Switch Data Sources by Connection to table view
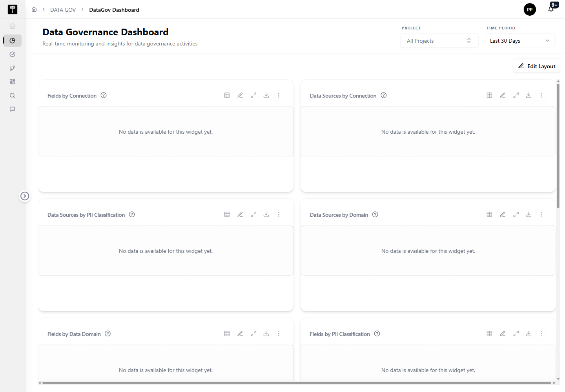Screen dimensions: 565x392 coord(489,95)
